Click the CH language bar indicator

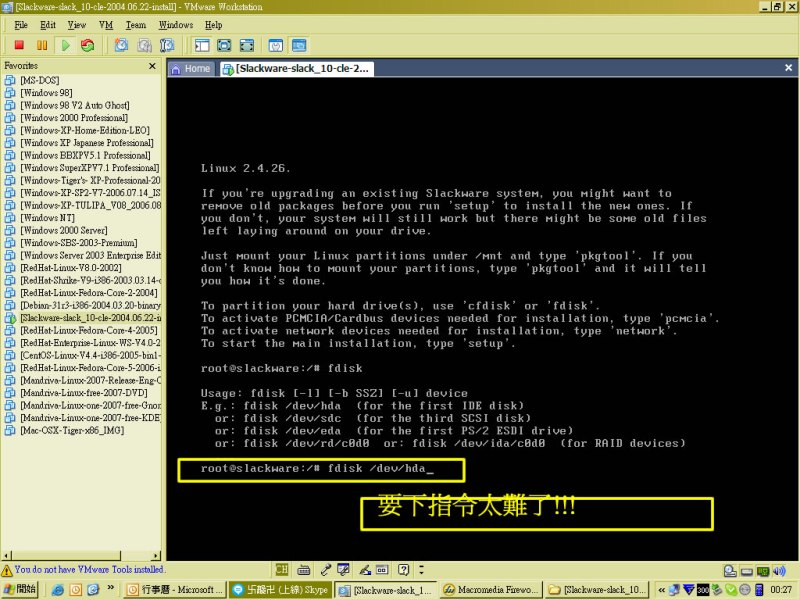click(x=282, y=569)
